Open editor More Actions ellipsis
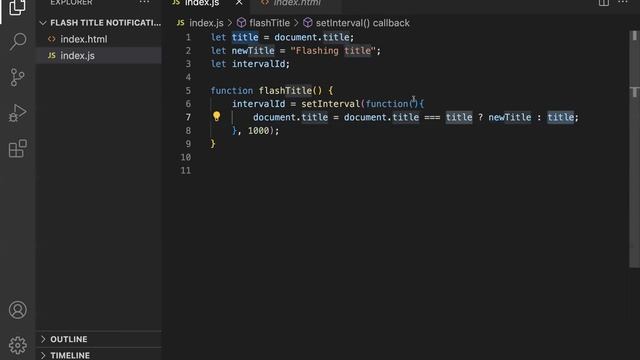The width and height of the screenshot is (640, 360). 623,2
